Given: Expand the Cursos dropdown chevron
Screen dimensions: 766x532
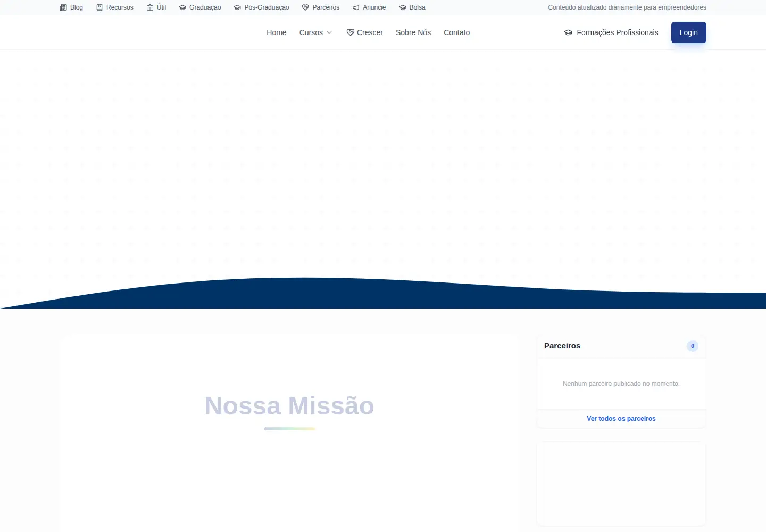Looking at the screenshot, I should (329, 32).
